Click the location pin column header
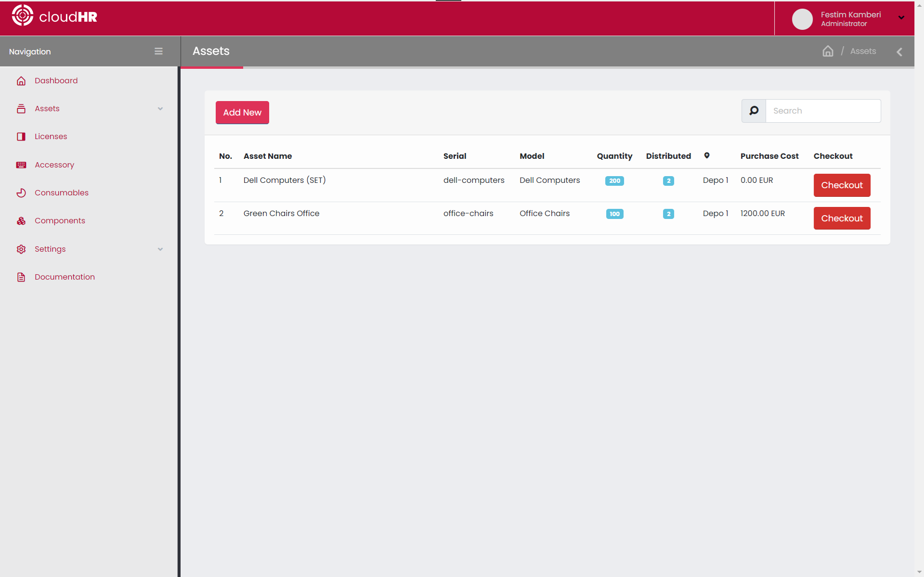This screenshot has height=577, width=924. point(707,155)
